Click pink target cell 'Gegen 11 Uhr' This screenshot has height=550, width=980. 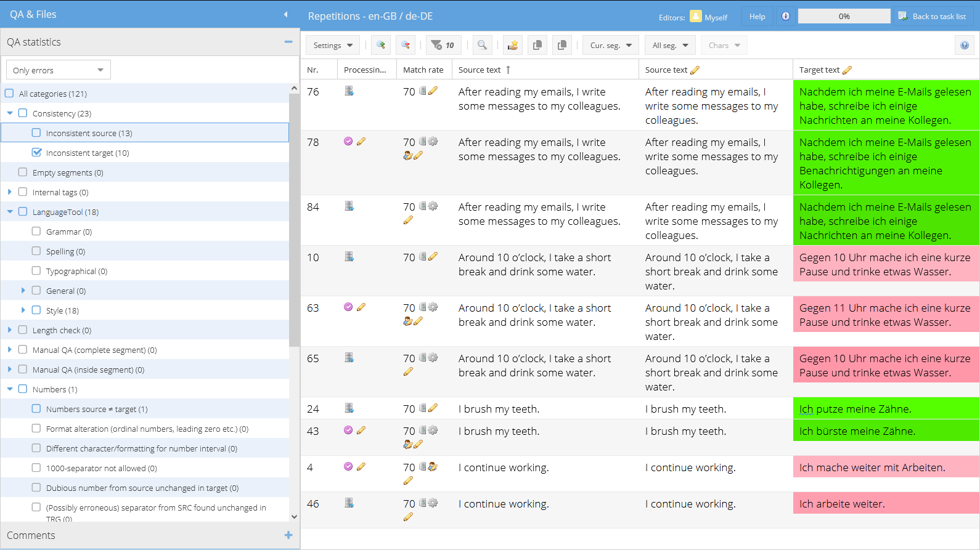coord(886,315)
